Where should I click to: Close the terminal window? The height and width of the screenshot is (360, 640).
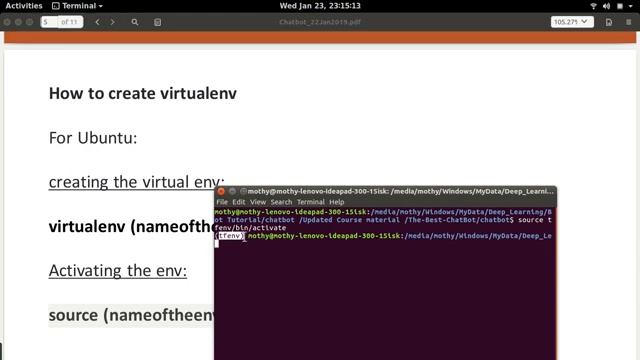[221, 191]
